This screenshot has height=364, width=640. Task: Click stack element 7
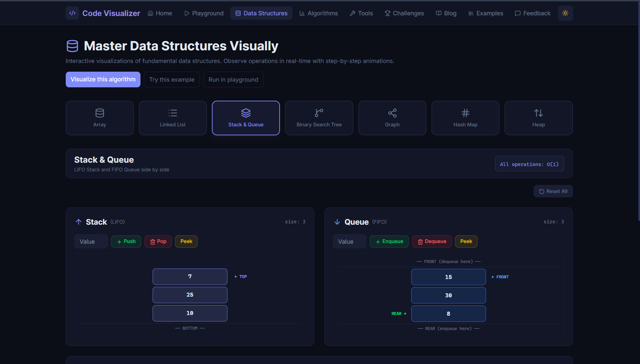click(190, 277)
